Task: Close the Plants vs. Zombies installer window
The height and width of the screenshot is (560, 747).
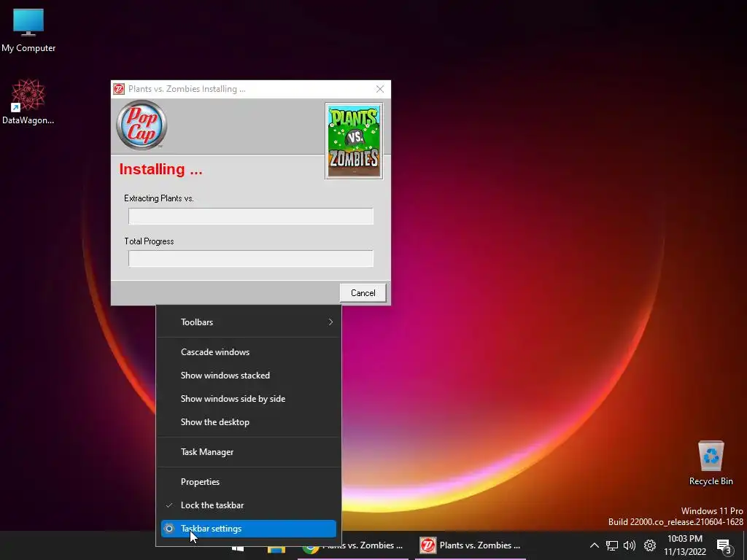Action: click(x=379, y=89)
